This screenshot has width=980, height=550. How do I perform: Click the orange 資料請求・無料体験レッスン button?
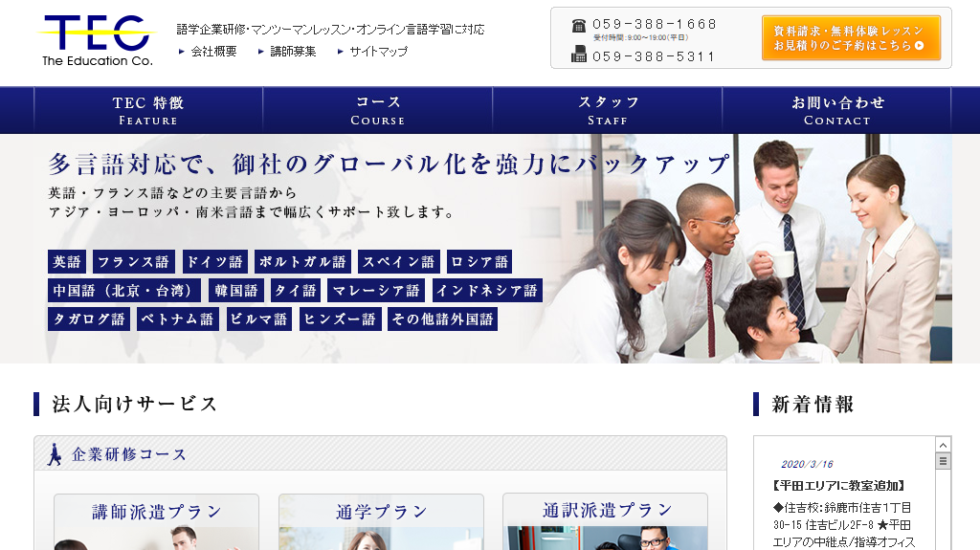point(851,38)
